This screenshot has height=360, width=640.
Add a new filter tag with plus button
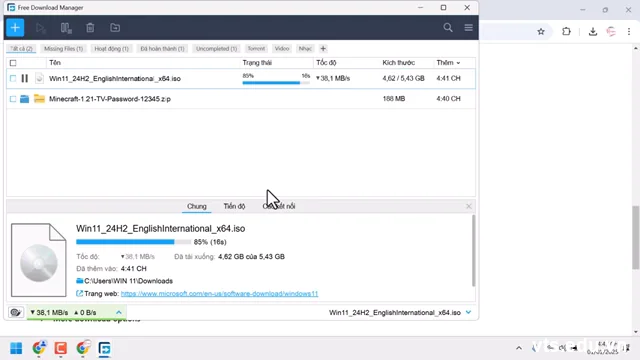[x=323, y=49]
